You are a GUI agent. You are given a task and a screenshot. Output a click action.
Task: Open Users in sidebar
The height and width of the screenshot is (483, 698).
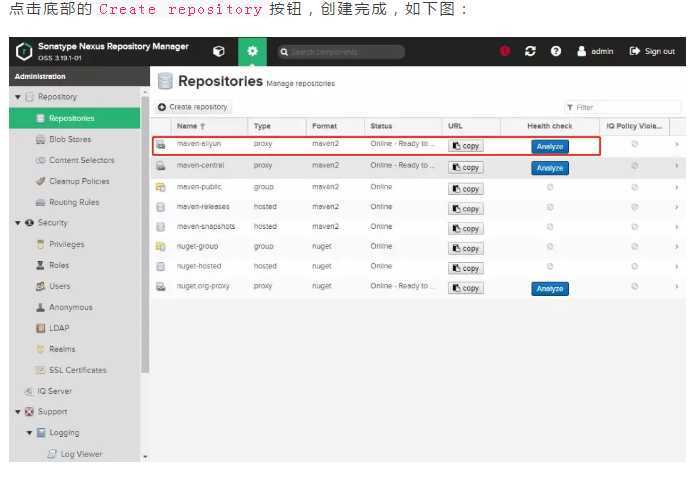click(x=59, y=286)
